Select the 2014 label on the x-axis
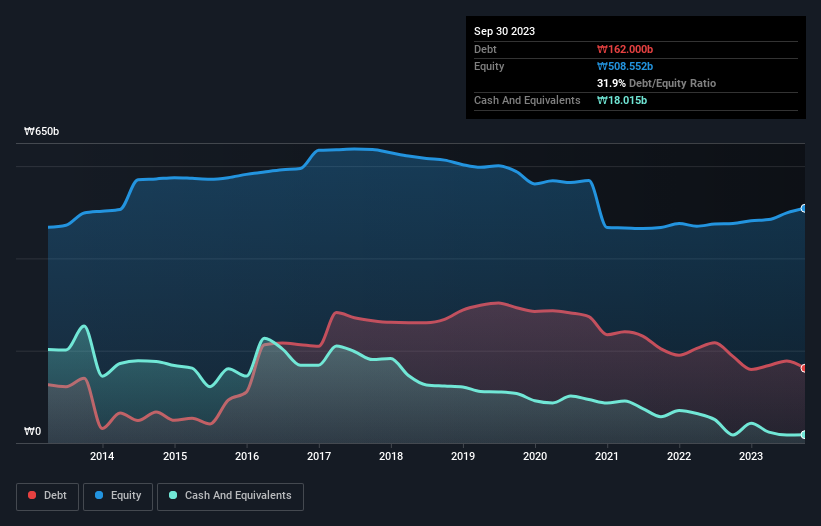 [x=102, y=457]
